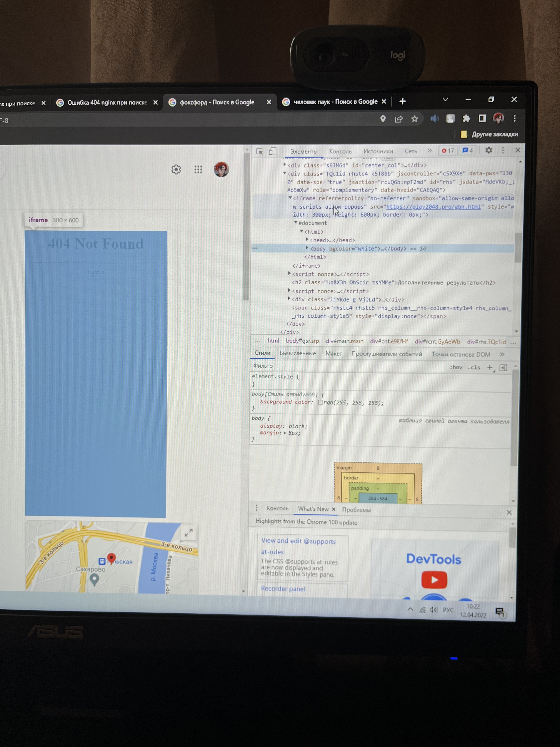Open the Google account avatar
Viewport: 560px width, 747px height.
pyautogui.click(x=221, y=170)
